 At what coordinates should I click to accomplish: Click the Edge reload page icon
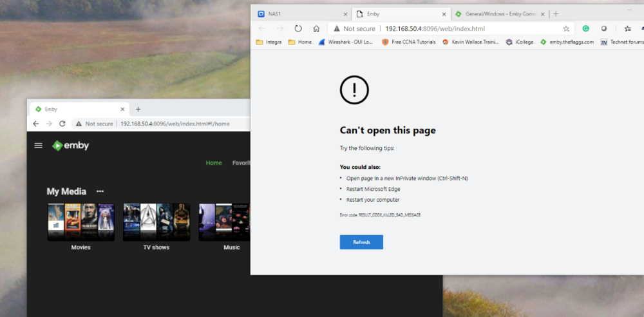[298, 28]
